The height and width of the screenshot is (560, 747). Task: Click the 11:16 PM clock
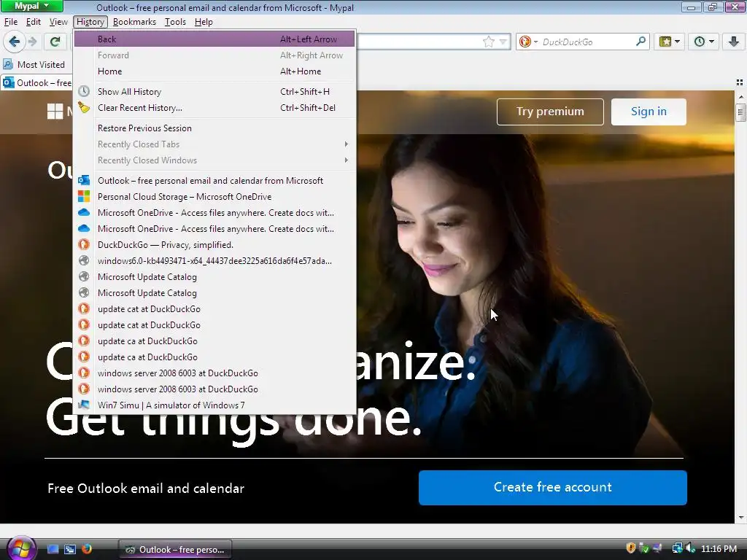[x=719, y=548]
